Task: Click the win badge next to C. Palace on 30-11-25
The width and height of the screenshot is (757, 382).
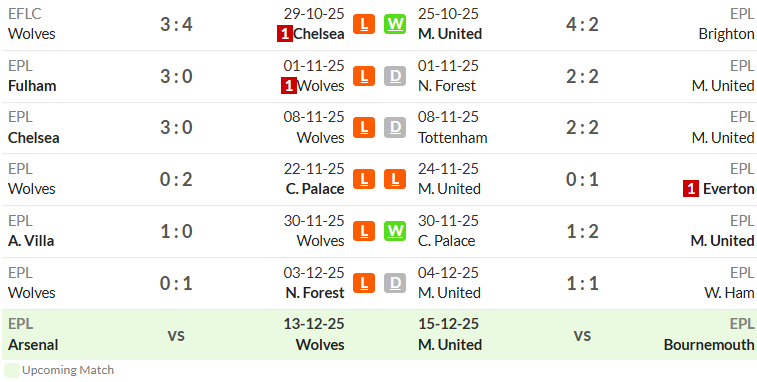Action: pos(395,231)
